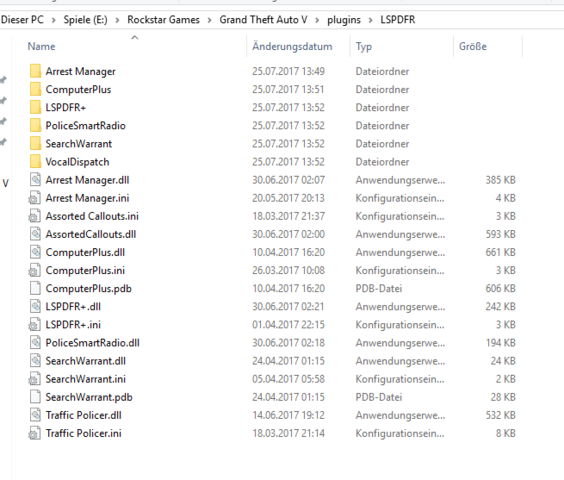The width and height of the screenshot is (564, 480).
Task: Click the Traffic Policer.ini gear file icon
Action: point(35,433)
